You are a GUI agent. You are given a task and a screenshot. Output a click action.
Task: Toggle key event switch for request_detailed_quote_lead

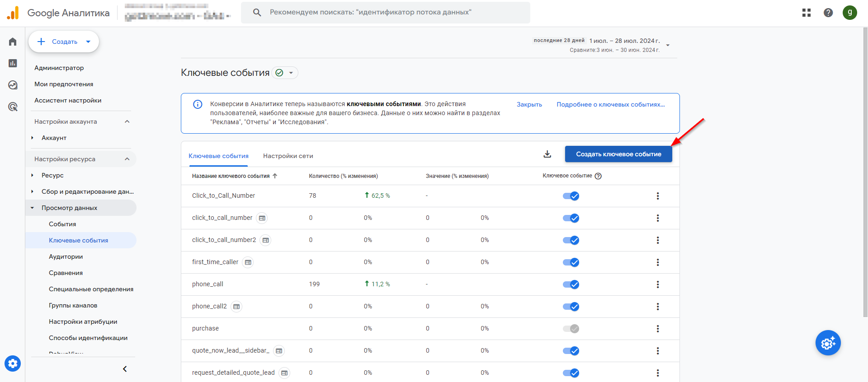[x=571, y=373]
